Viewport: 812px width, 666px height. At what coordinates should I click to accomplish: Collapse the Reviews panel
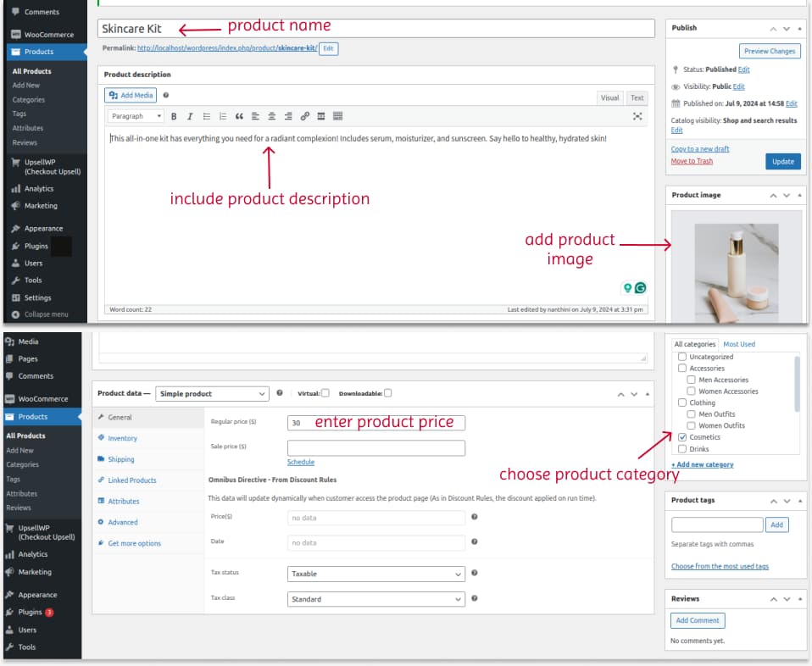pos(800,599)
